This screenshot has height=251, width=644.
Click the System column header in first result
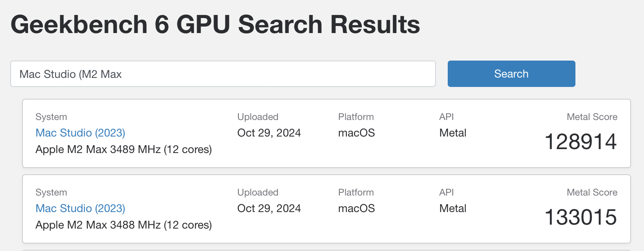51,116
